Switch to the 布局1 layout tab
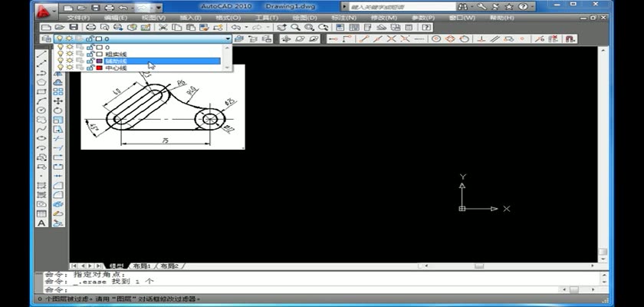 click(x=141, y=266)
